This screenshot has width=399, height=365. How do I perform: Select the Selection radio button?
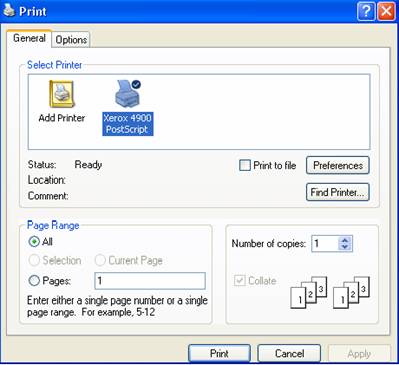click(34, 260)
